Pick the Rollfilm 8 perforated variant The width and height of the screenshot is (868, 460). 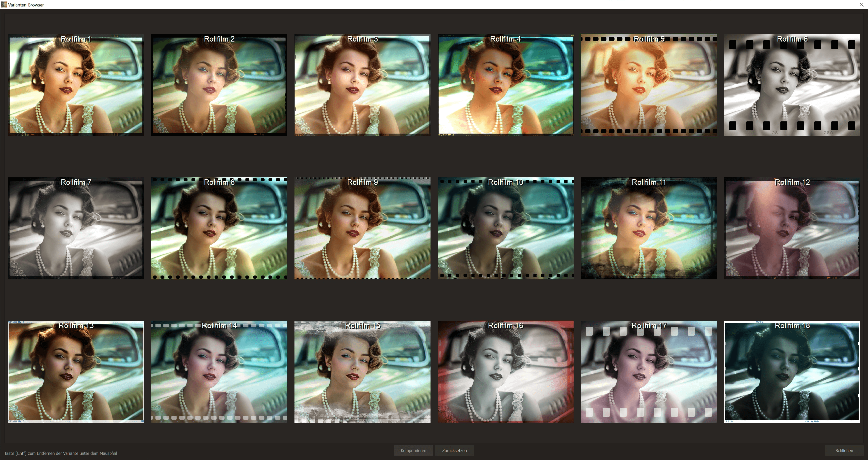[x=219, y=228]
